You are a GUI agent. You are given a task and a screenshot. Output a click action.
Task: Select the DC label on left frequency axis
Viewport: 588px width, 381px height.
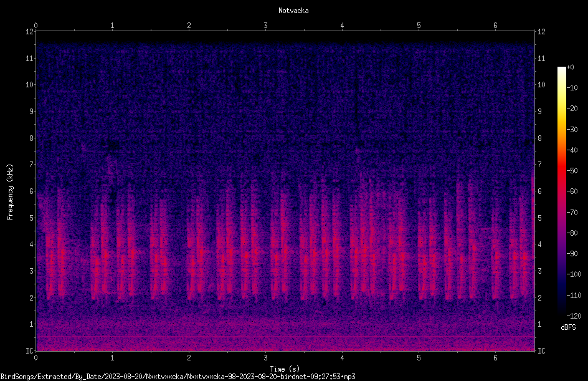coord(29,351)
